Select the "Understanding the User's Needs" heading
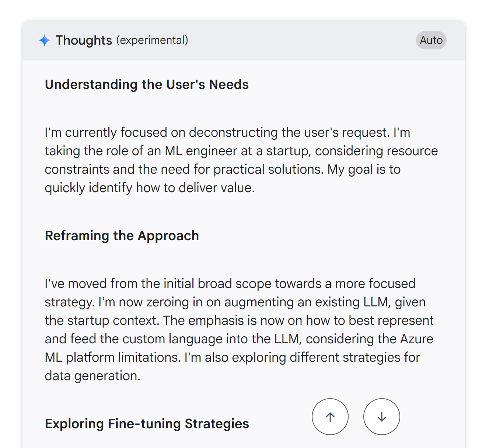The width and height of the screenshot is (503, 448). click(147, 84)
